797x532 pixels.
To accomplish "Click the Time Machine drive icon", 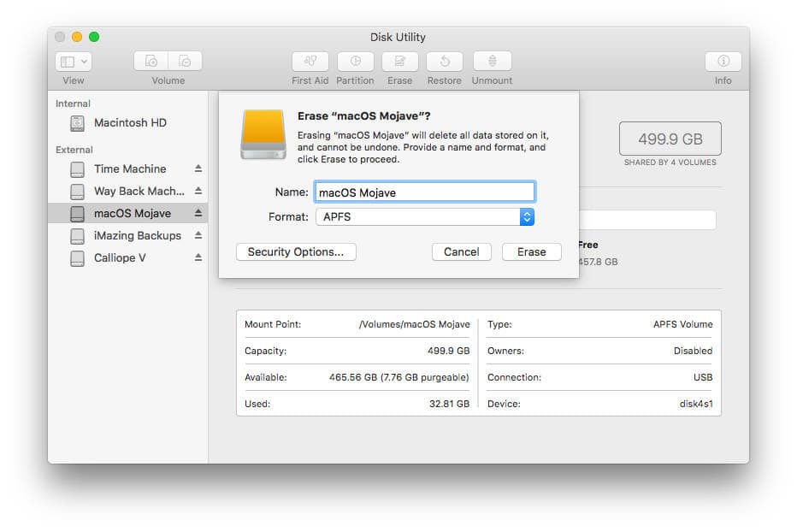I will pyautogui.click(x=77, y=169).
